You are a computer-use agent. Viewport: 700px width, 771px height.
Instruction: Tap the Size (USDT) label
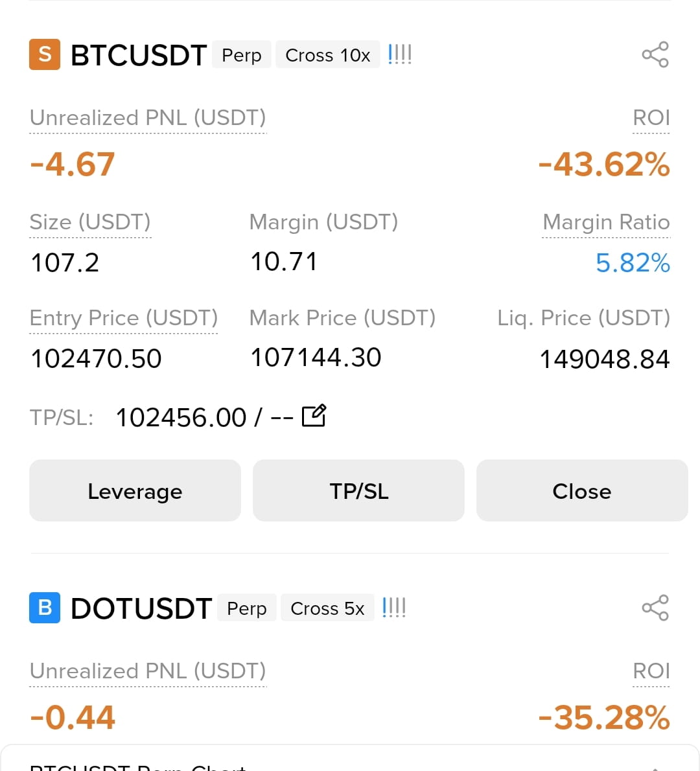90,222
